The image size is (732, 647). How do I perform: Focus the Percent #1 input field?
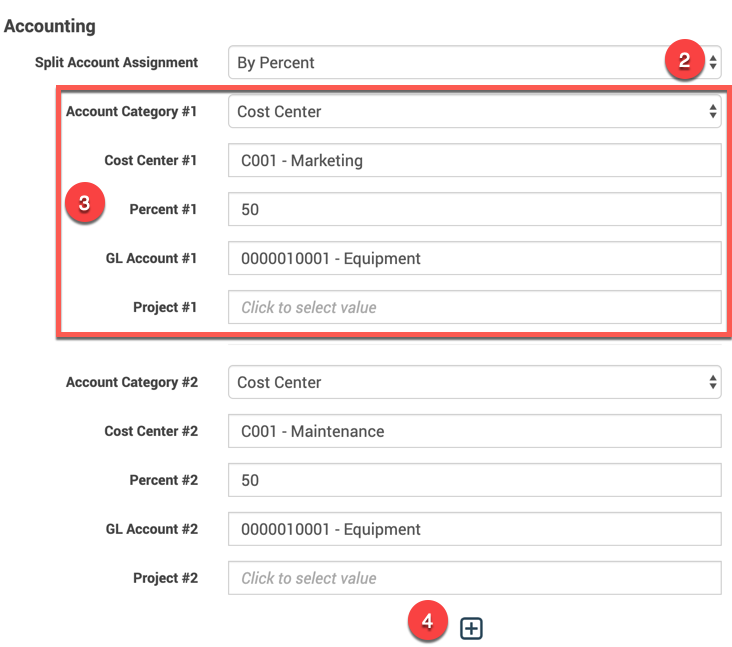point(474,209)
